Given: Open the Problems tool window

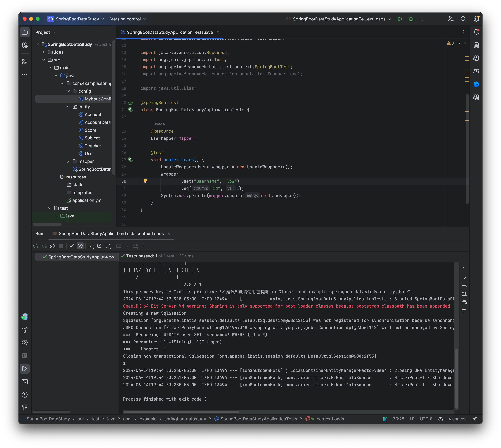Looking at the screenshot, I should 25,395.
